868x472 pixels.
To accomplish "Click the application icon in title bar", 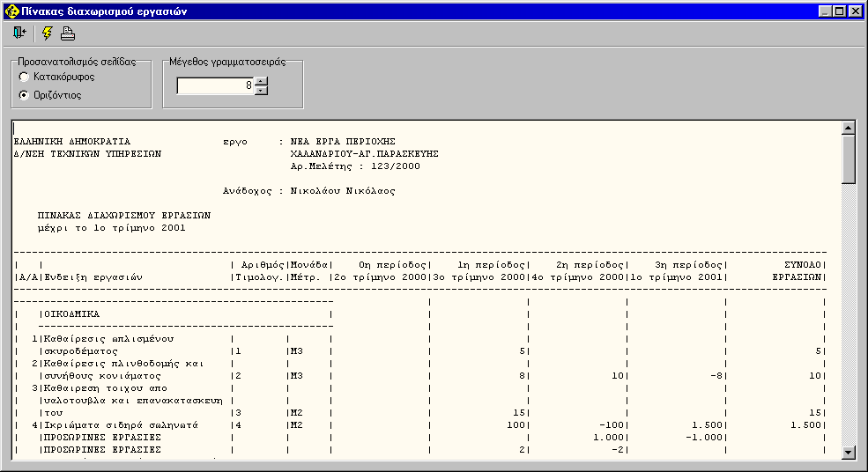I will click(12, 11).
